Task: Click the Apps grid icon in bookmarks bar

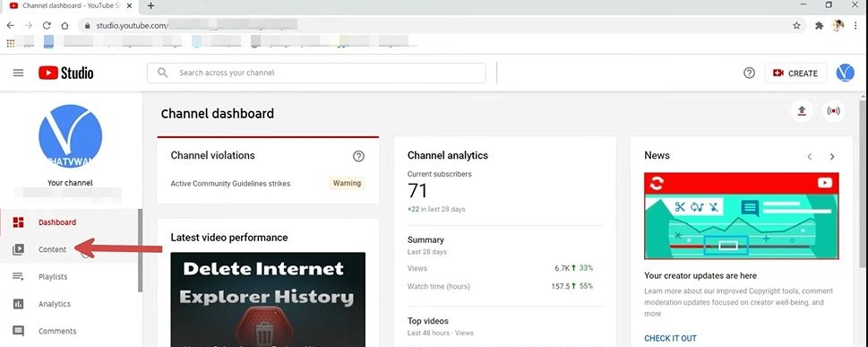Action: coord(10,42)
